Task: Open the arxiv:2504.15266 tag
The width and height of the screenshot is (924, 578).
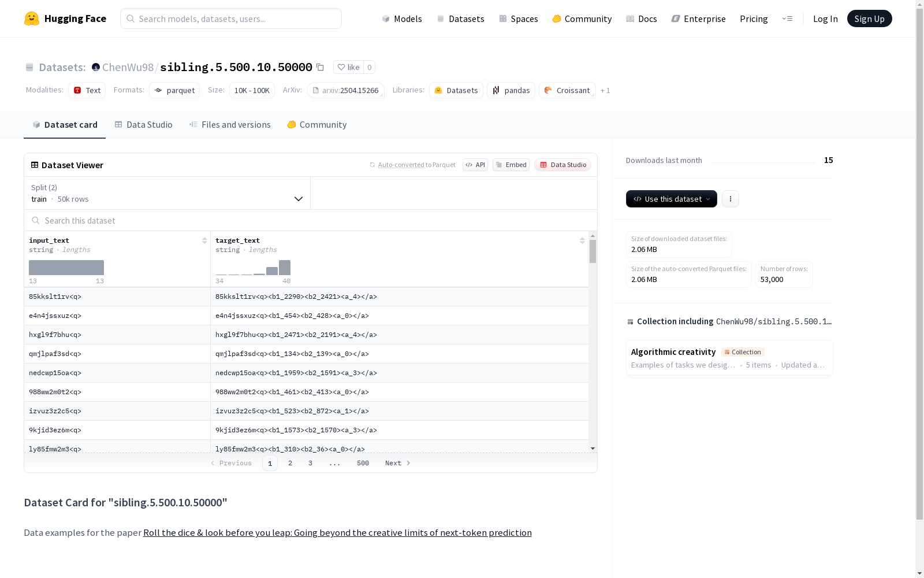Action: [x=345, y=90]
